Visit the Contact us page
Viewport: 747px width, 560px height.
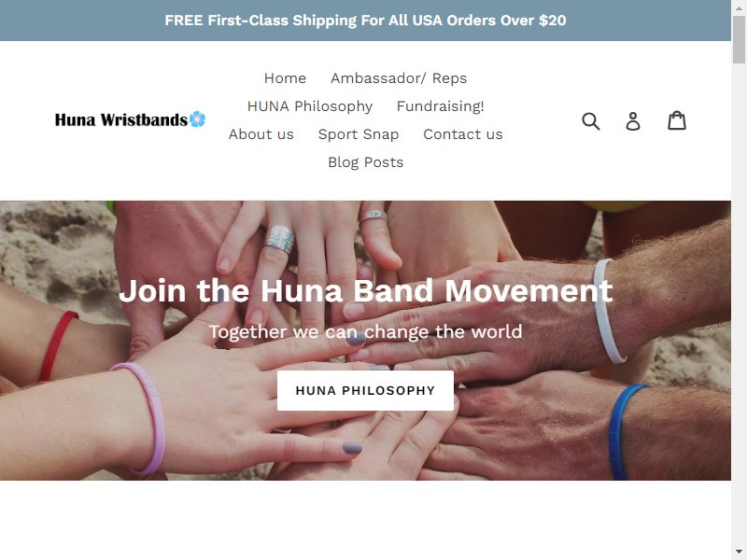click(x=462, y=134)
